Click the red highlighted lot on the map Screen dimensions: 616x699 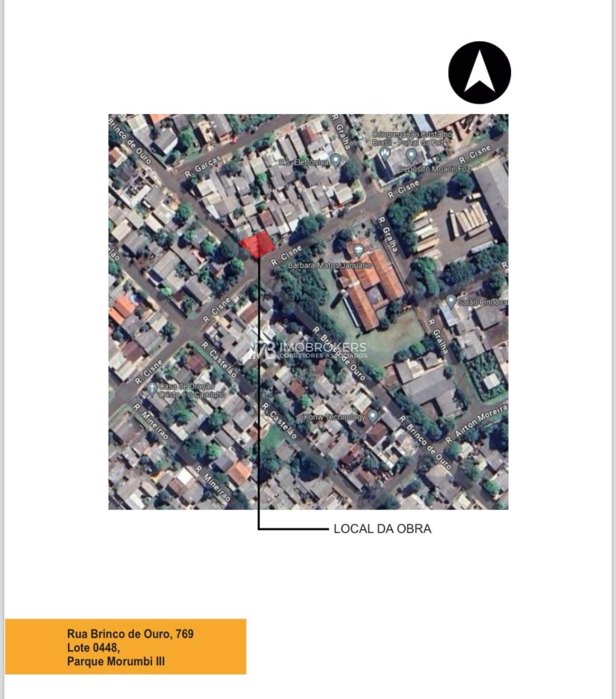[257, 244]
